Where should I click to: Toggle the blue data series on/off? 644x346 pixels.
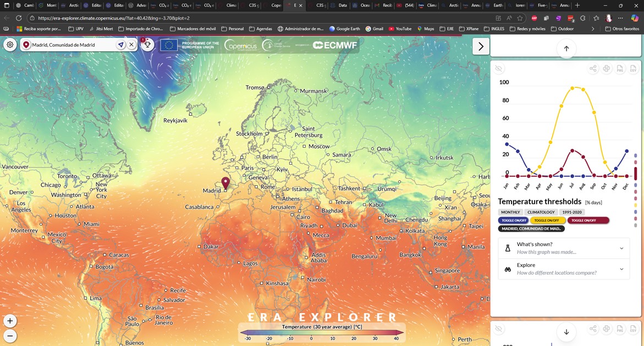pos(513,220)
